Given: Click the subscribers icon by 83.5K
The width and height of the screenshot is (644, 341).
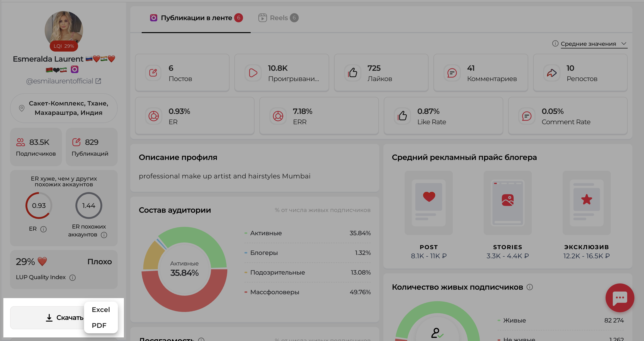Looking at the screenshot, I should 20,142.
